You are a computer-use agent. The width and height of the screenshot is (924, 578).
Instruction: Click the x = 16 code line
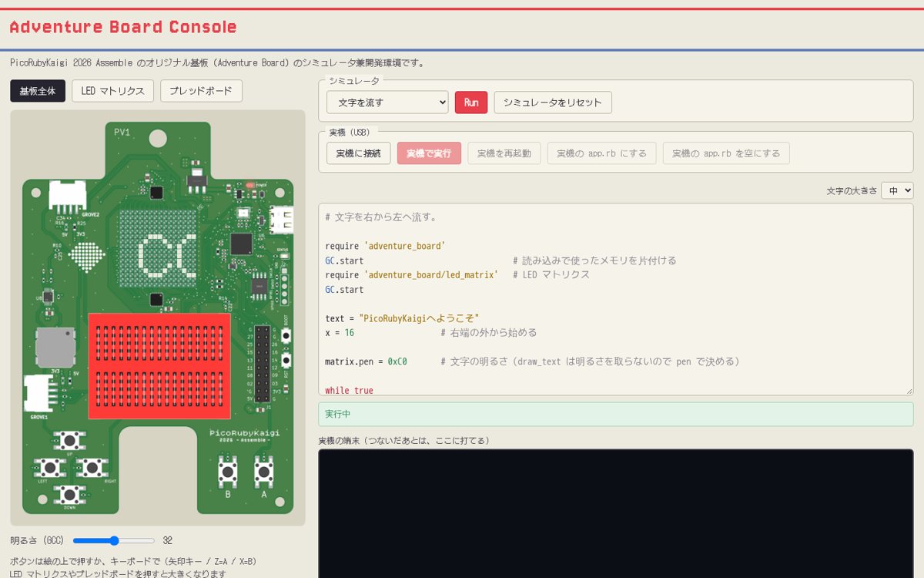coord(340,333)
